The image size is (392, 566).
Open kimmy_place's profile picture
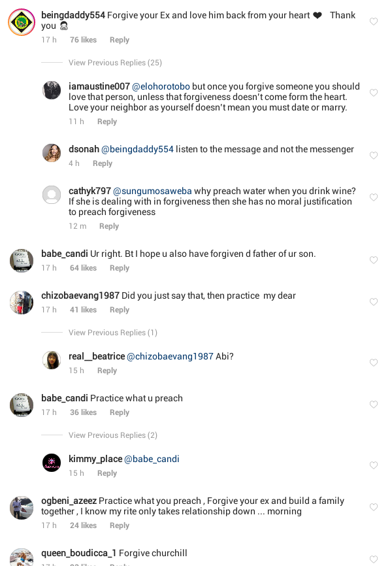[52, 463]
